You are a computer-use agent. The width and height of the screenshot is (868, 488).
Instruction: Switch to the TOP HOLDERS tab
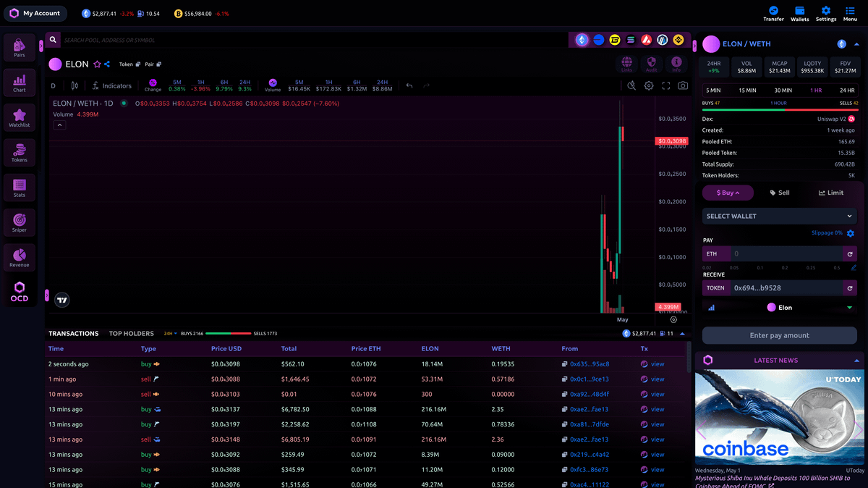pyautogui.click(x=132, y=334)
